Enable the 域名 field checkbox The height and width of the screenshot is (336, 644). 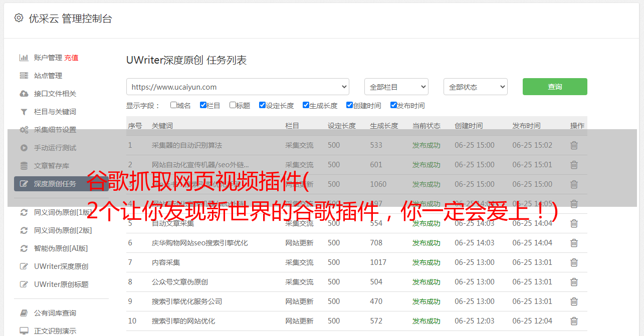point(173,105)
